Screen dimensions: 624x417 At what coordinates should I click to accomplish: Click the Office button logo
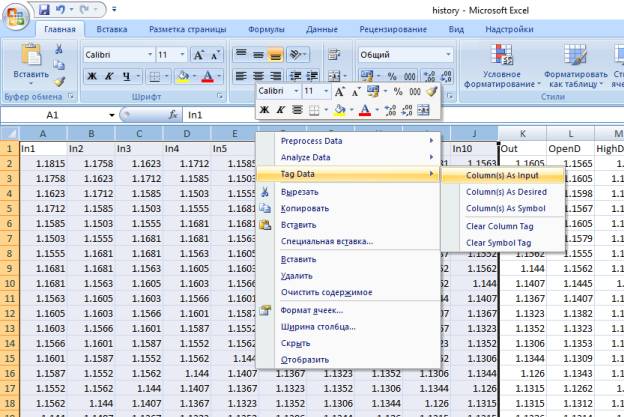tap(17, 17)
